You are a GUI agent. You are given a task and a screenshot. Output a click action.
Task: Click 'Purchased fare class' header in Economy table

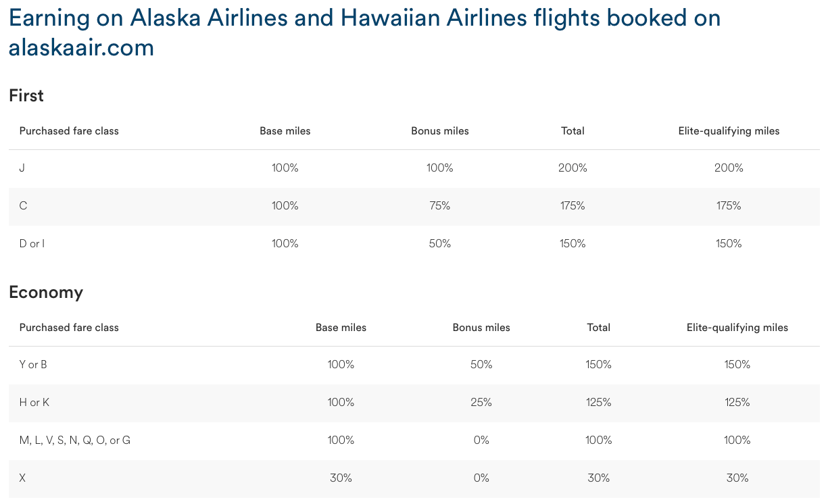coord(69,328)
